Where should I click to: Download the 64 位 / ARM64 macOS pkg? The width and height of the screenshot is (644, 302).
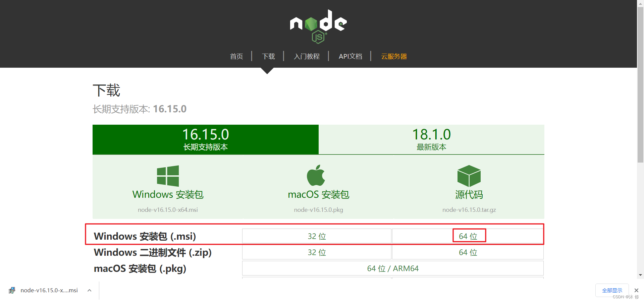tap(393, 268)
